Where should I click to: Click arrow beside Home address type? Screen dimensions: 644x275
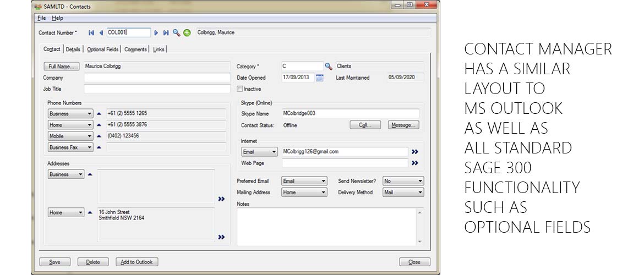tap(90, 213)
